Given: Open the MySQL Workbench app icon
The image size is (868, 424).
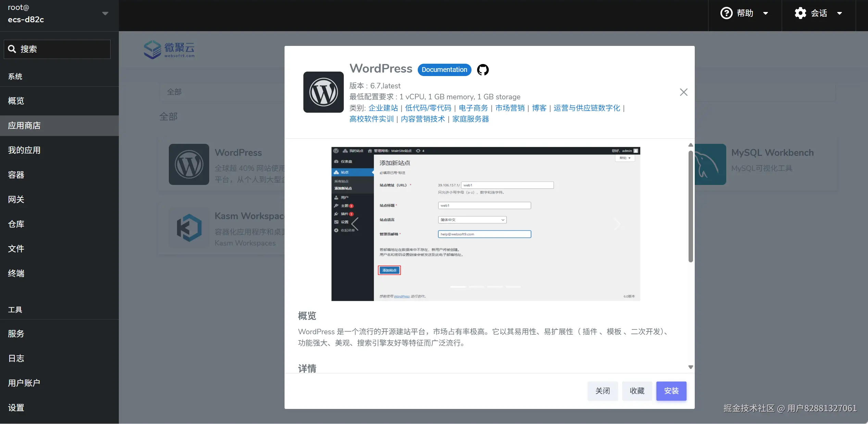Looking at the screenshot, I should pyautogui.click(x=709, y=164).
